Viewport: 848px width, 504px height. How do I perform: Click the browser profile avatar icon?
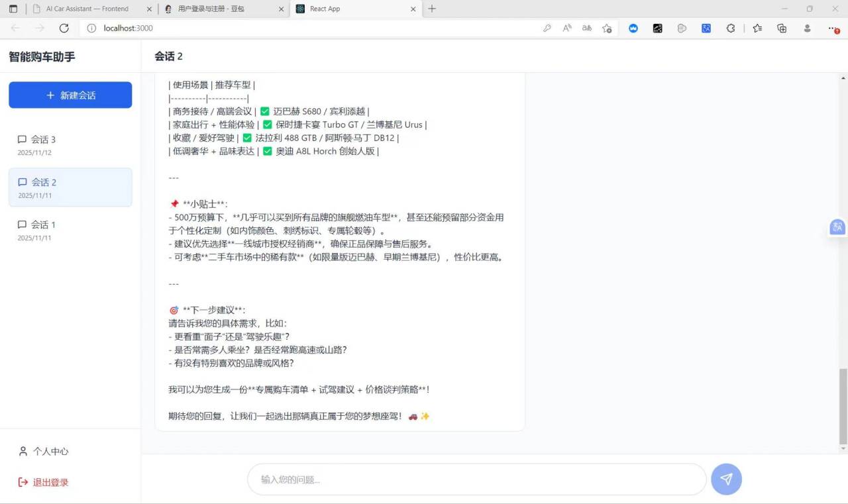click(807, 28)
